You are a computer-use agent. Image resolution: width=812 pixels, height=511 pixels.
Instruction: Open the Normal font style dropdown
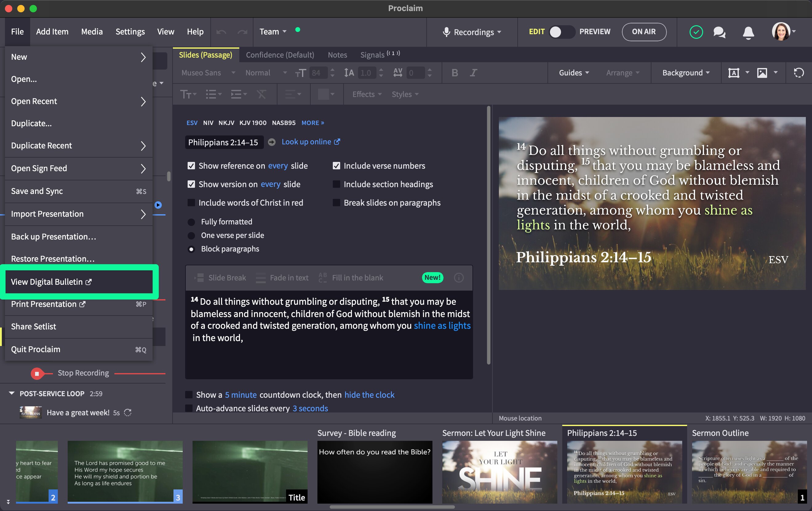pyautogui.click(x=266, y=73)
